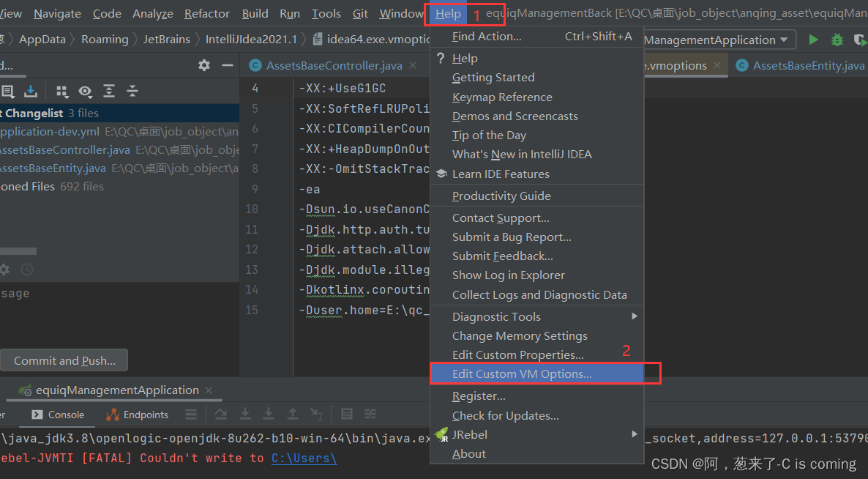The image size is (868, 479).
Task: Select Learn IDE Features
Action: click(537, 174)
